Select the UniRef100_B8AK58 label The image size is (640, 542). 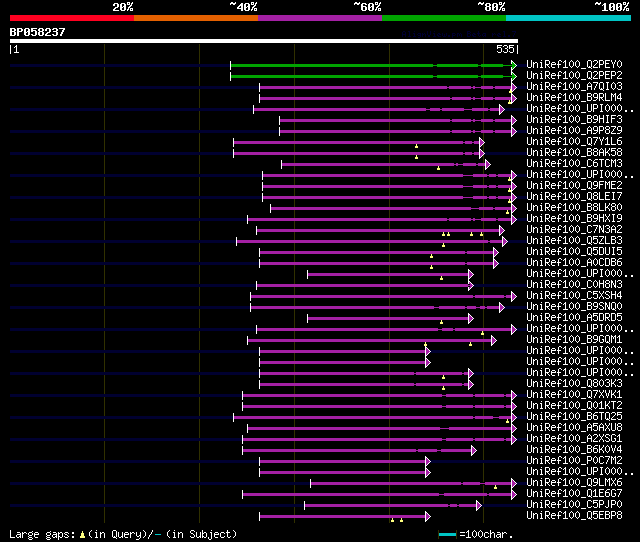pos(574,153)
